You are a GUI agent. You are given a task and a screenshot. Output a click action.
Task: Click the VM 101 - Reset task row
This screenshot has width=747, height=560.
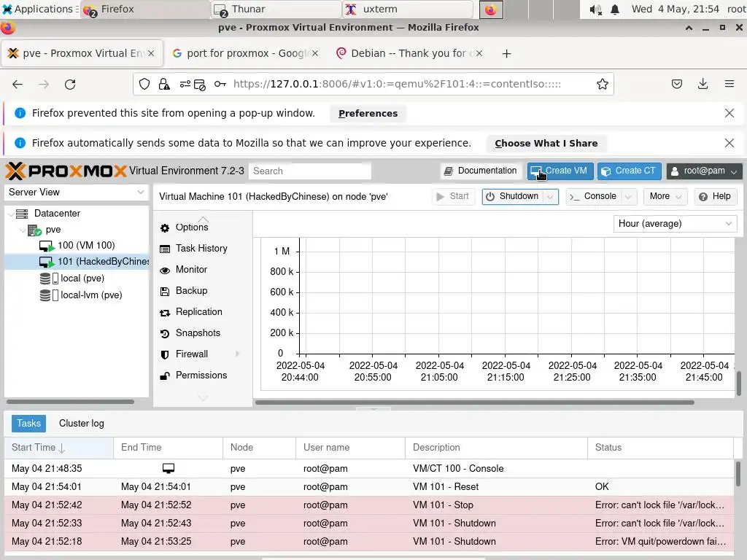(369, 486)
